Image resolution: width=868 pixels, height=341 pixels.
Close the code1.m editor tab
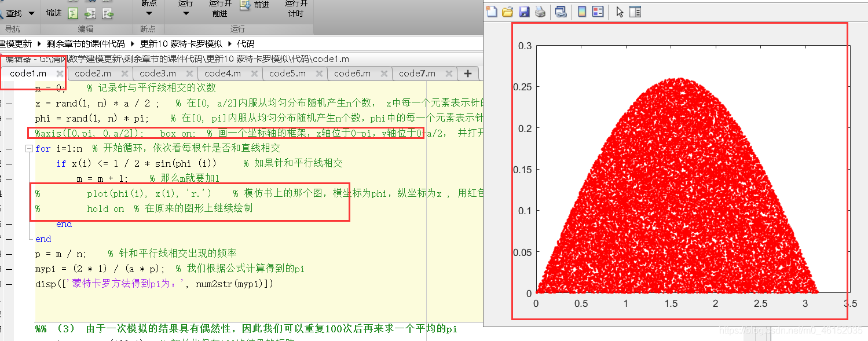(59, 74)
